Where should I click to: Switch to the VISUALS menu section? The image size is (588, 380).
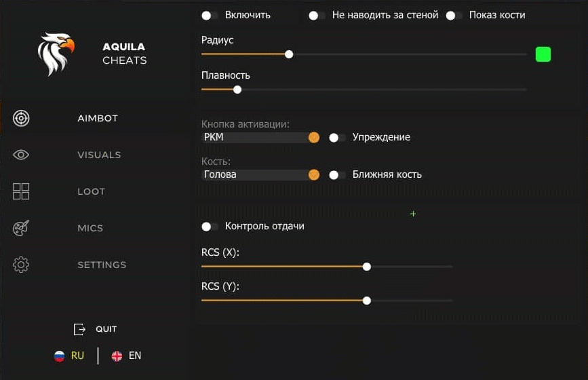(99, 155)
